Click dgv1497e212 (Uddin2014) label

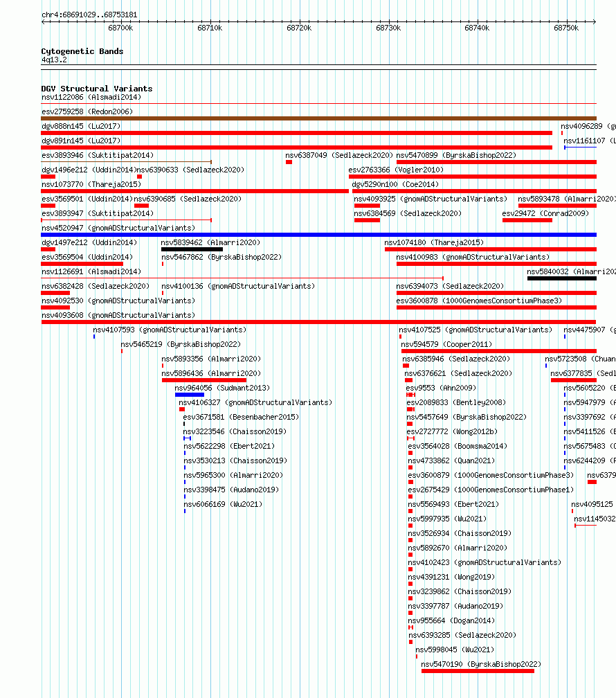click(89, 242)
